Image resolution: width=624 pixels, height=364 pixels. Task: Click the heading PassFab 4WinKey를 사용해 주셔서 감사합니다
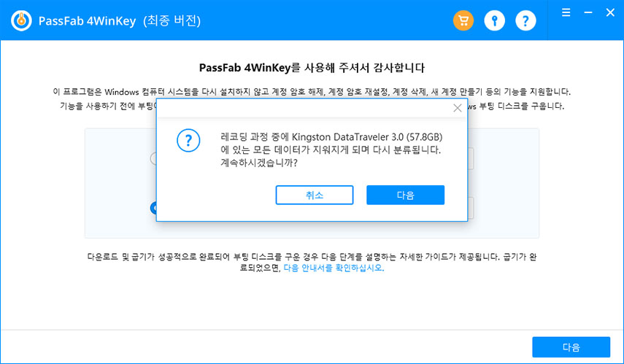coord(312,68)
